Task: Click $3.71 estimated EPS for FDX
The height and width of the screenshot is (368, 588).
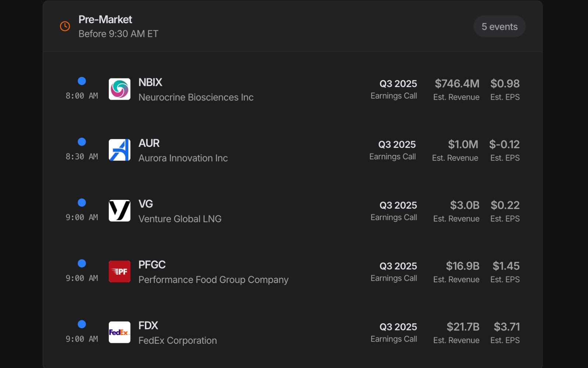Action: click(507, 327)
